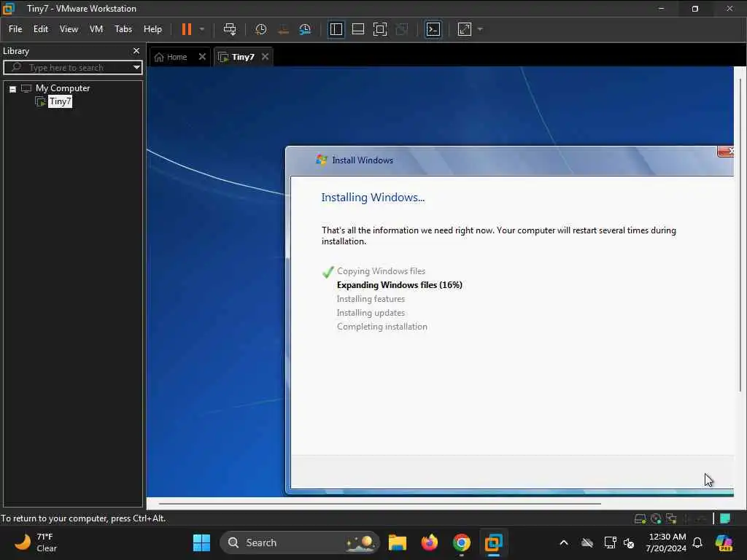Open the clock showing 12:30 AM
747x560 pixels.
click(x=665, y=542)
